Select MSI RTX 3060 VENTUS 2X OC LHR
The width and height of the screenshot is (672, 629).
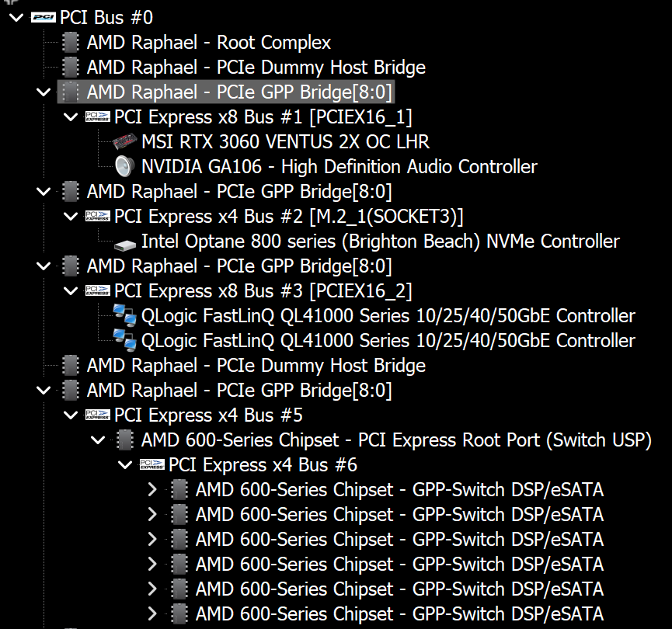pyautogui.click(x=285, y=142)
